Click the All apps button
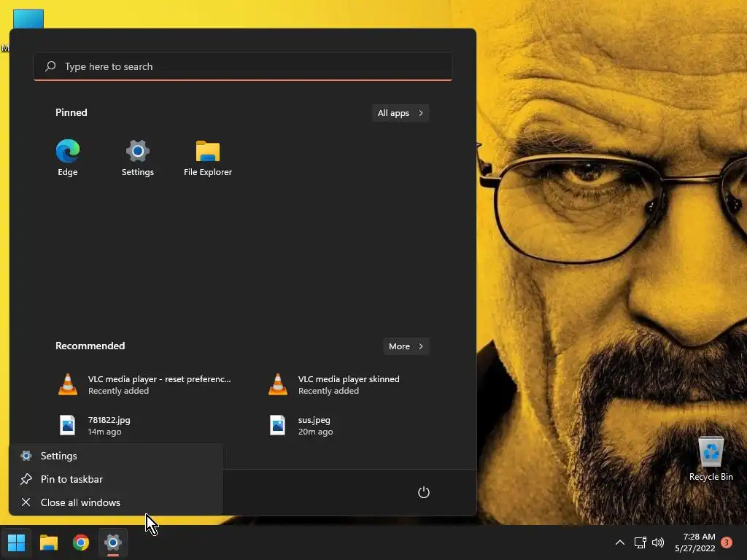The height and width of the screenshot is (560, 747). coord(400,113)
